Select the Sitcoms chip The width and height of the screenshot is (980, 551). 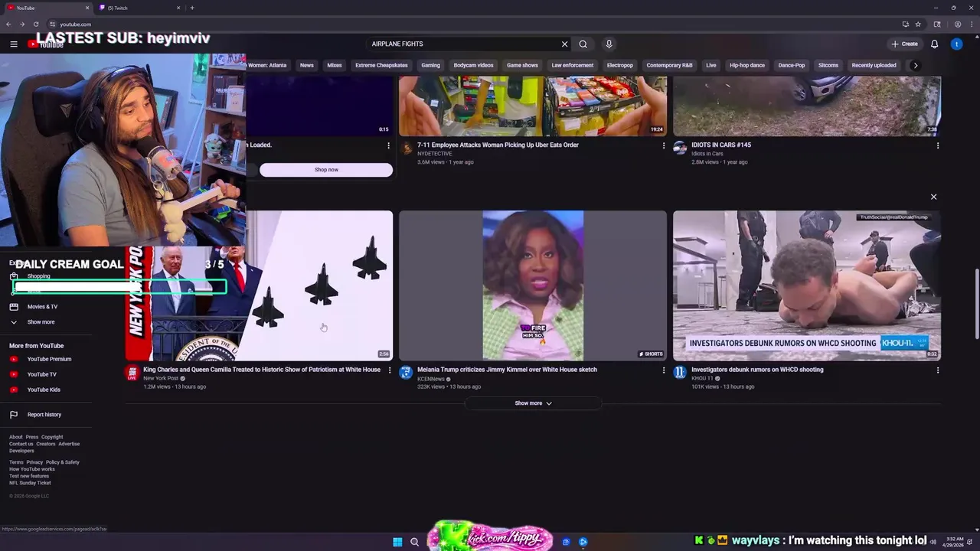tap(828, 65)
